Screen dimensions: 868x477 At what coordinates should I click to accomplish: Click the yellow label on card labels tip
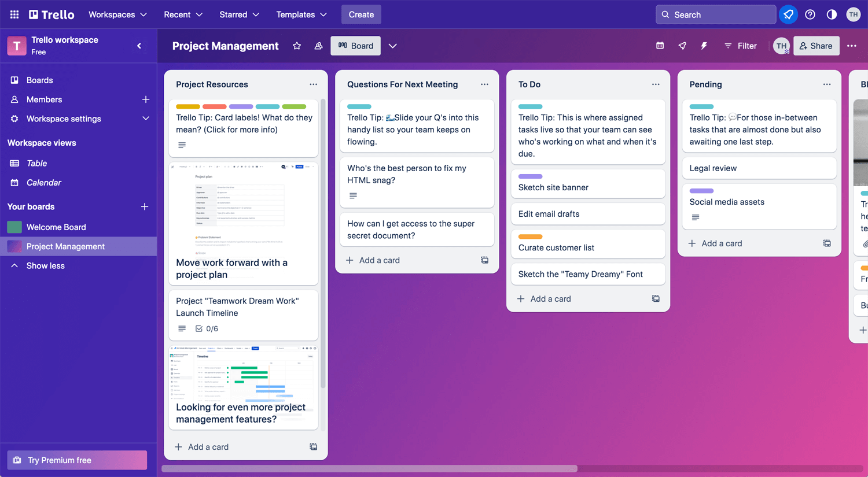(188, 106)
